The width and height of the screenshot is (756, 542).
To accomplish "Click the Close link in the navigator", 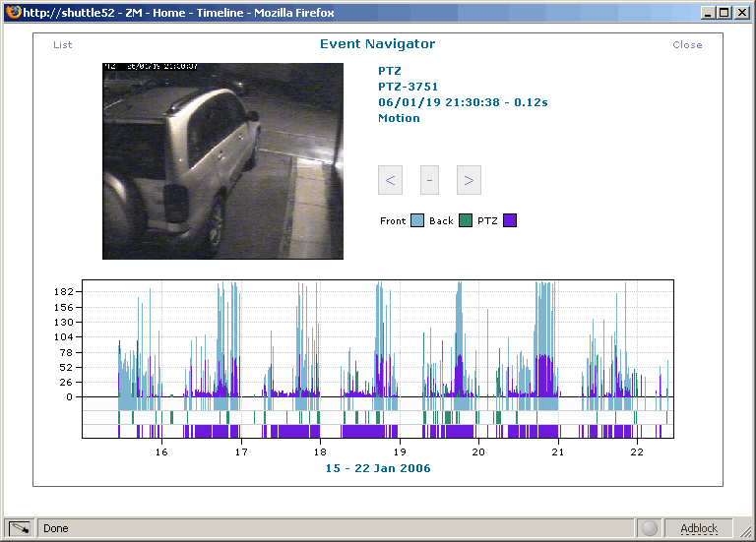I will point(687,45).
